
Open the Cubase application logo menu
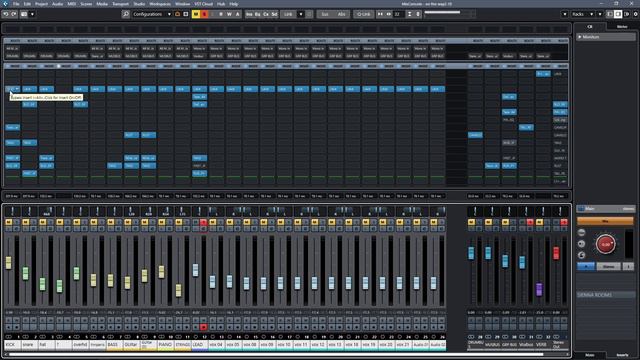[x=5, y=4]
